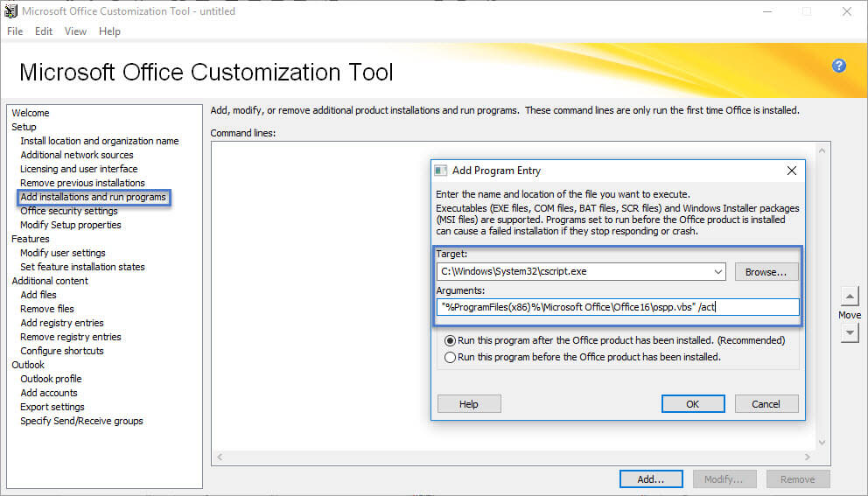This screenshot has width=868, height=496.
Task: Open Additional network sources
Action: point(77,155)
